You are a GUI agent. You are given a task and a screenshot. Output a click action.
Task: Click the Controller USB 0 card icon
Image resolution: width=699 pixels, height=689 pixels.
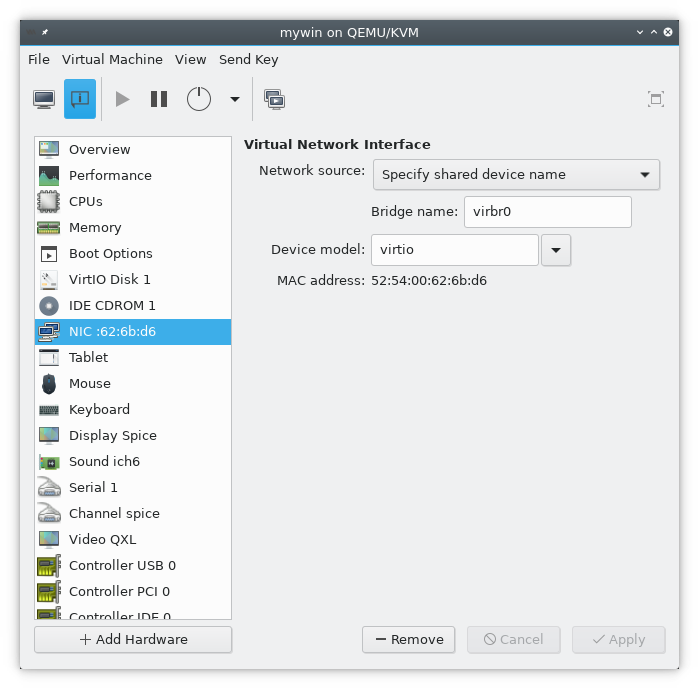tap(49, 566)
